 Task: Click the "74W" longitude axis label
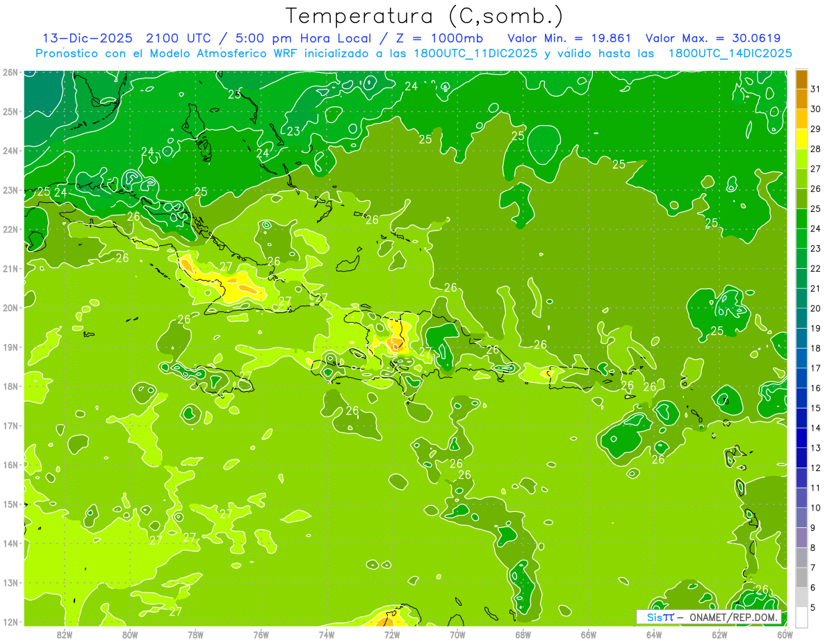(326, 634)
